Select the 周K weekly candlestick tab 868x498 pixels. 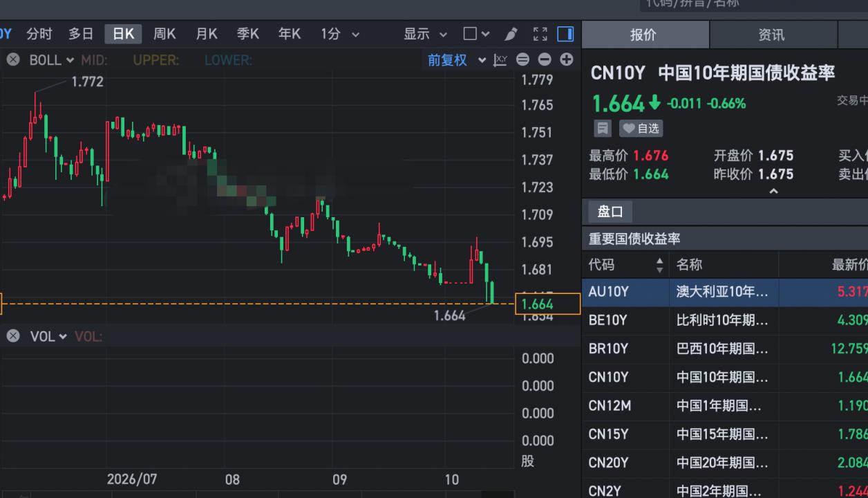(164, 34)
